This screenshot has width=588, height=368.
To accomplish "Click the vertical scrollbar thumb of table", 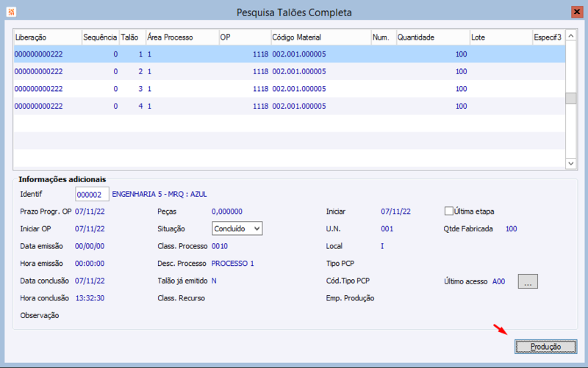I will tap(571, 98).
